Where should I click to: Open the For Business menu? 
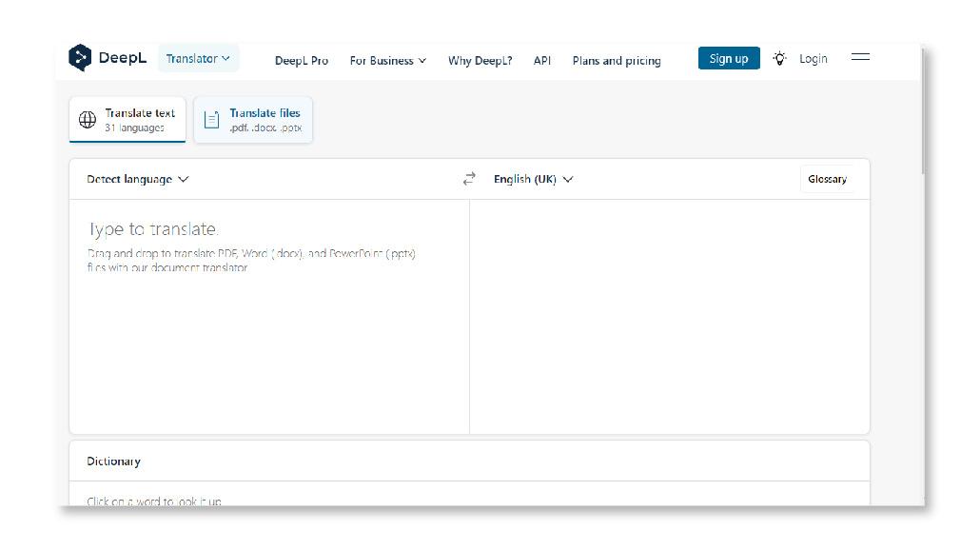[x=387, y=61]
